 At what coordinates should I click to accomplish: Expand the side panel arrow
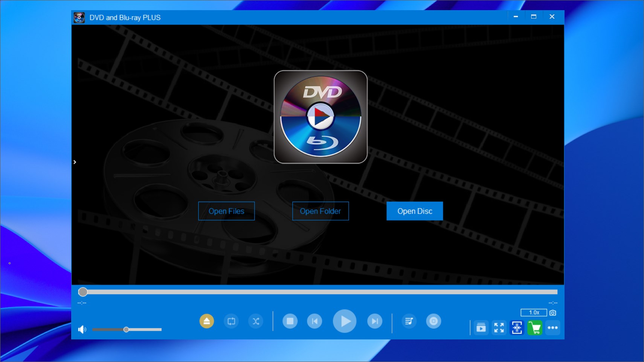[75, 162]
